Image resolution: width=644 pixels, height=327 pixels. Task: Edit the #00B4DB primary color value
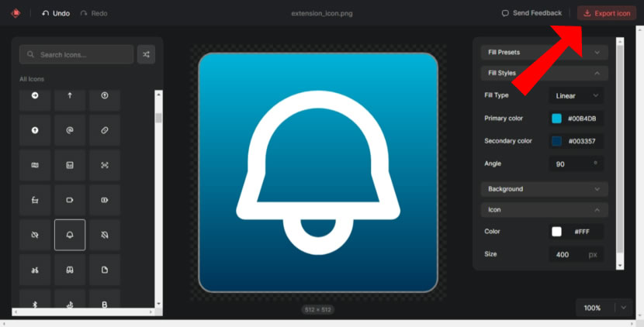pos(582,119)
